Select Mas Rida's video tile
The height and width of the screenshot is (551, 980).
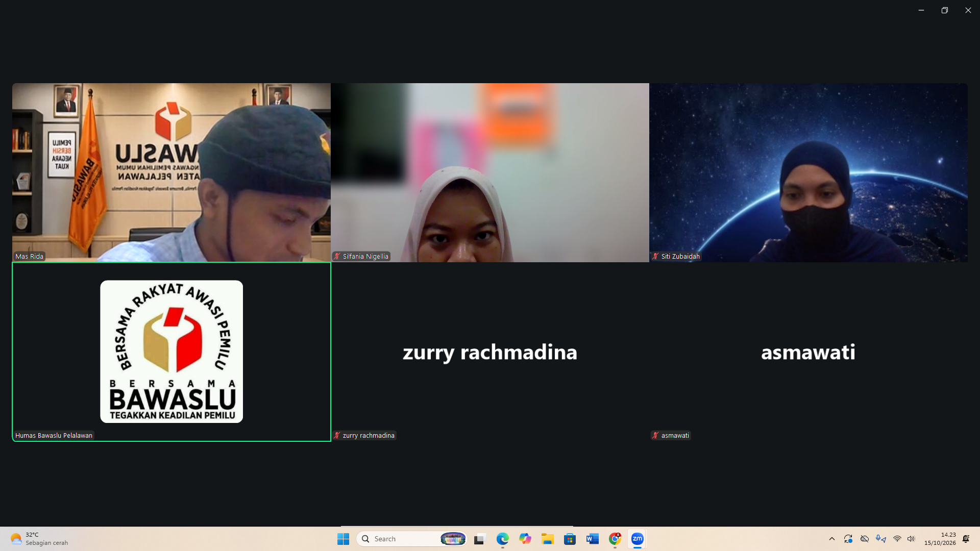tap(171, 172)
